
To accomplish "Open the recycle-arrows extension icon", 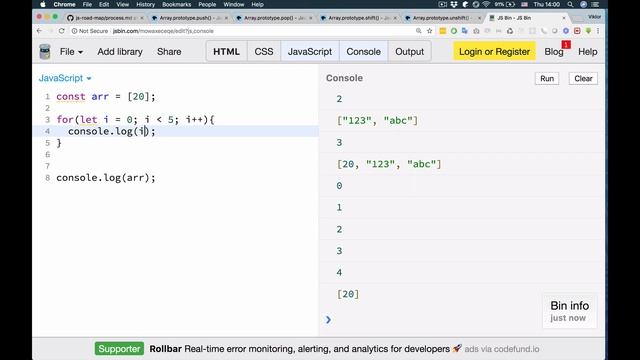I will 510,31.
